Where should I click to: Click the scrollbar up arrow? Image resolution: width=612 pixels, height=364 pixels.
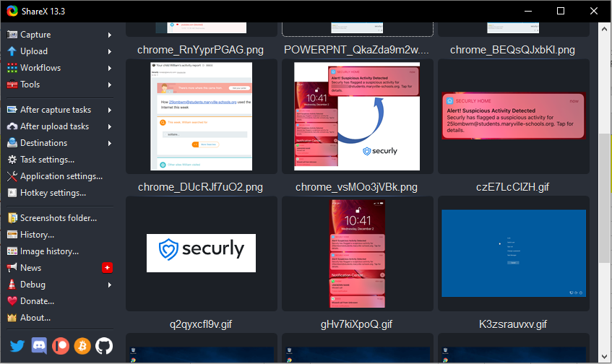604,29
